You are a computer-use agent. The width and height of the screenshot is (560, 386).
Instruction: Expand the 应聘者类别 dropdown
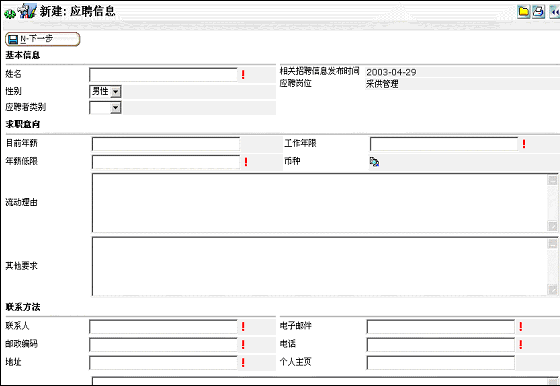(105, 107)
